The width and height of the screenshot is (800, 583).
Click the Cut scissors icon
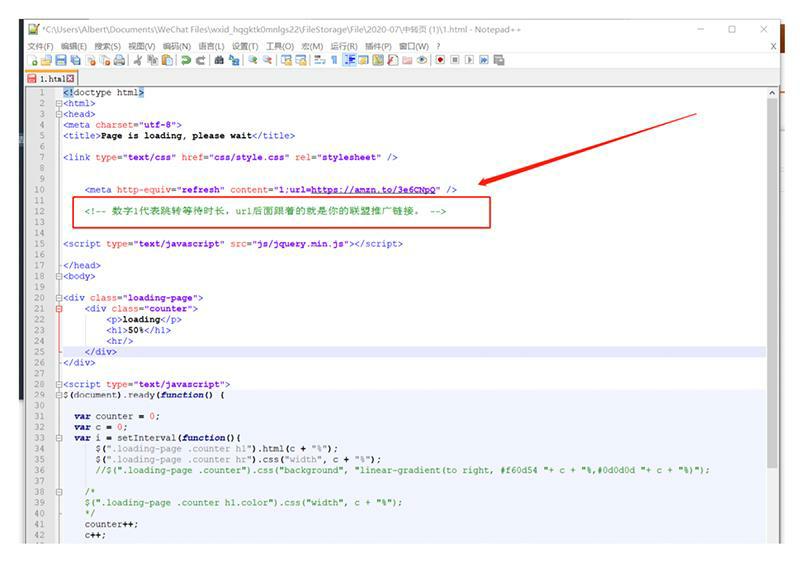(137, 61)
